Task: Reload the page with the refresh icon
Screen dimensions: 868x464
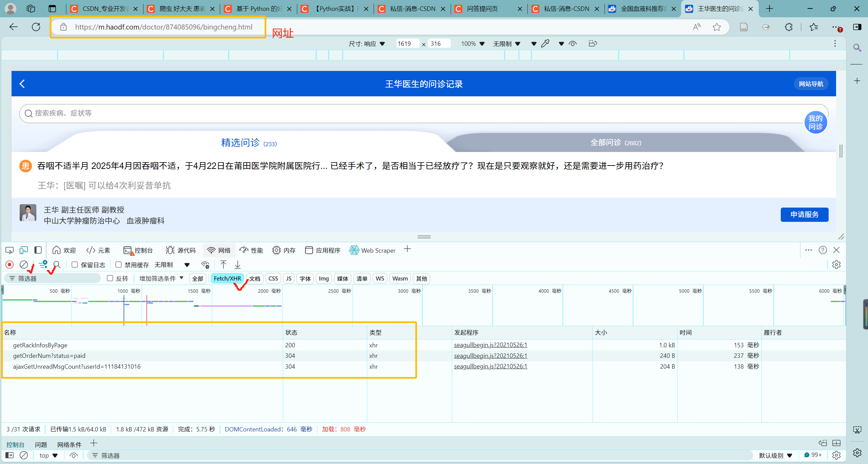Action: [36, 27]
